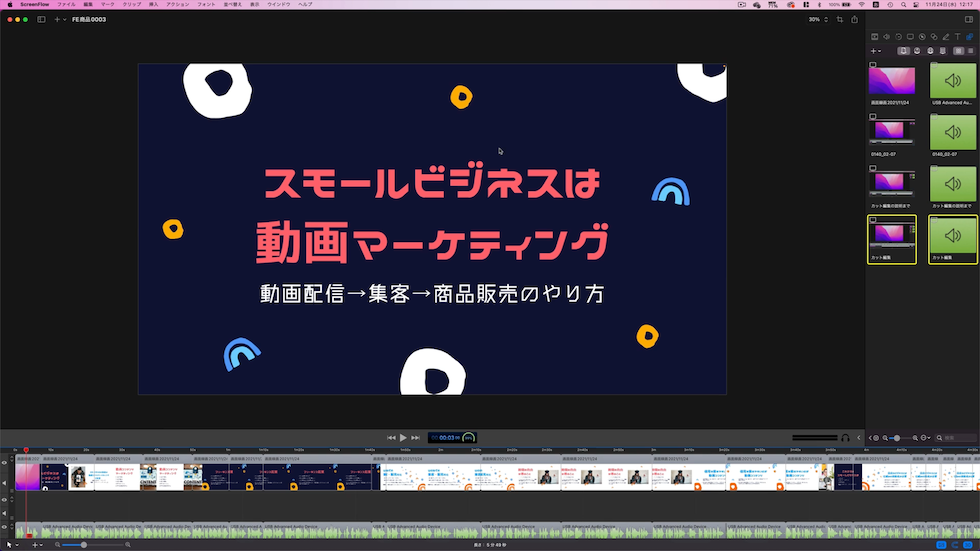Viewport: 980px width, 551px height.
Task: Open the ファイル menu
Action: (x=66, y=4)
